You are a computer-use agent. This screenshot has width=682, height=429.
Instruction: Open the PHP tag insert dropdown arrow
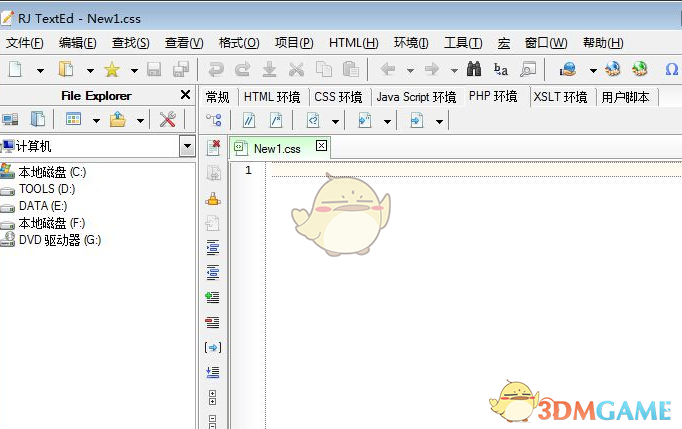point(335,122)
